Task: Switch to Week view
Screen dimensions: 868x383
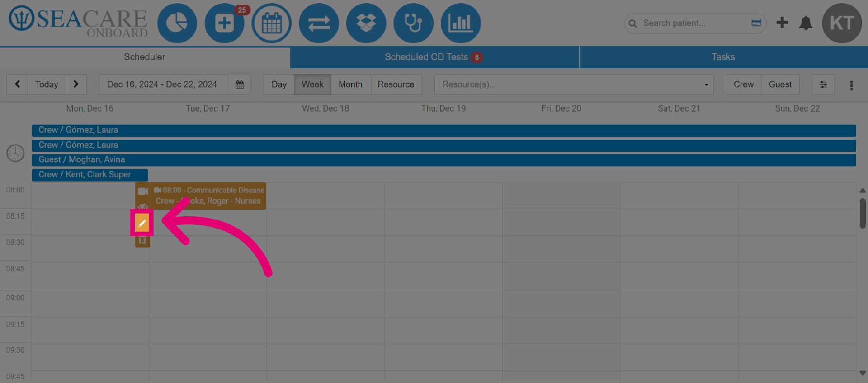Action: (312, 84)
